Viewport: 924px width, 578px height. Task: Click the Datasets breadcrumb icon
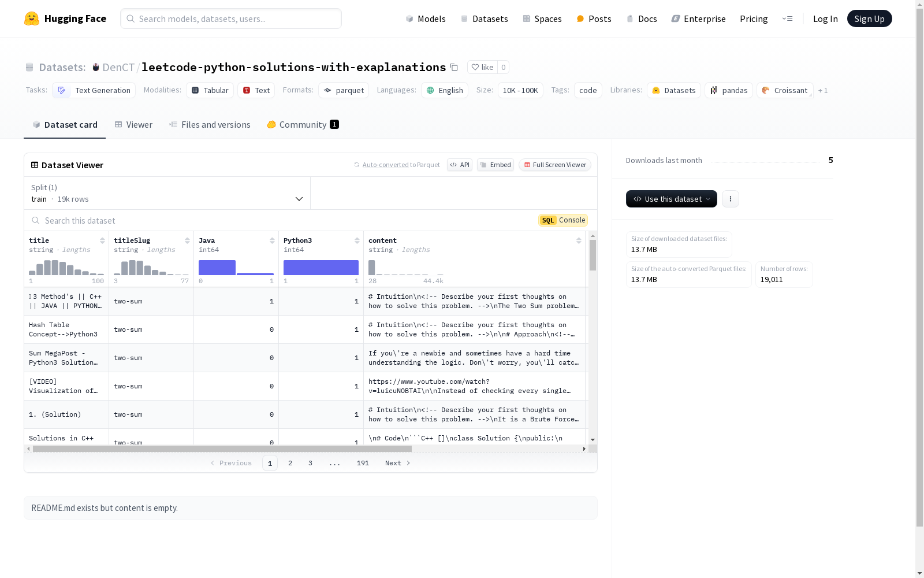(29, 67)
